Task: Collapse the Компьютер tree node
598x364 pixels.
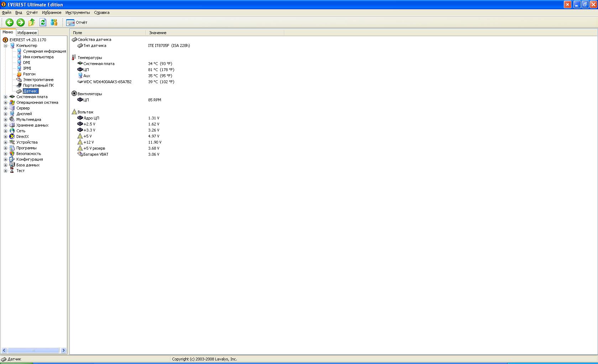Action: point(5,45)
